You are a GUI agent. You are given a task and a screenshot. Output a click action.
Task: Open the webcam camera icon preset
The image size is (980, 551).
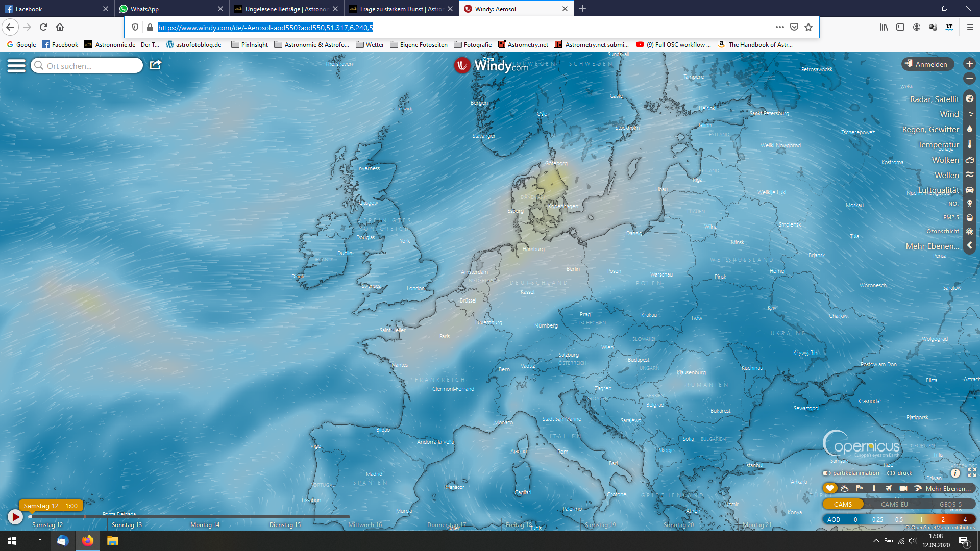click(x=903, y=488)
